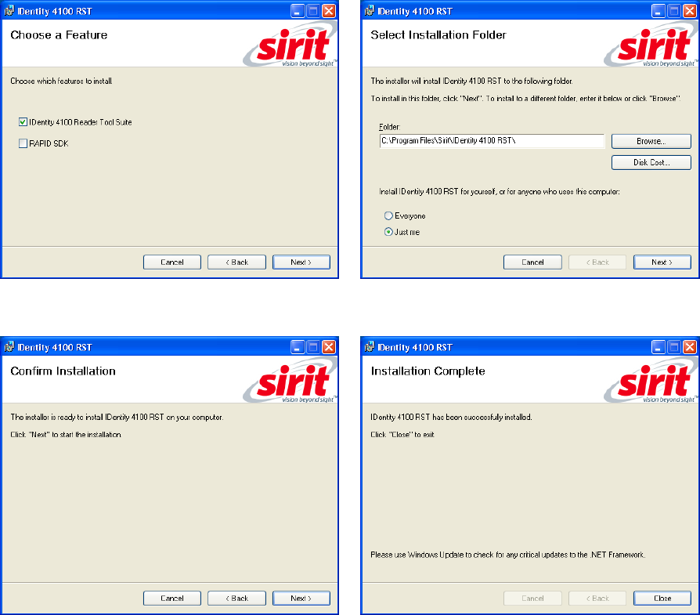700x615 pixels.
Task: Click the sirit logo in Installation Complete window
Action: [651, 381]
